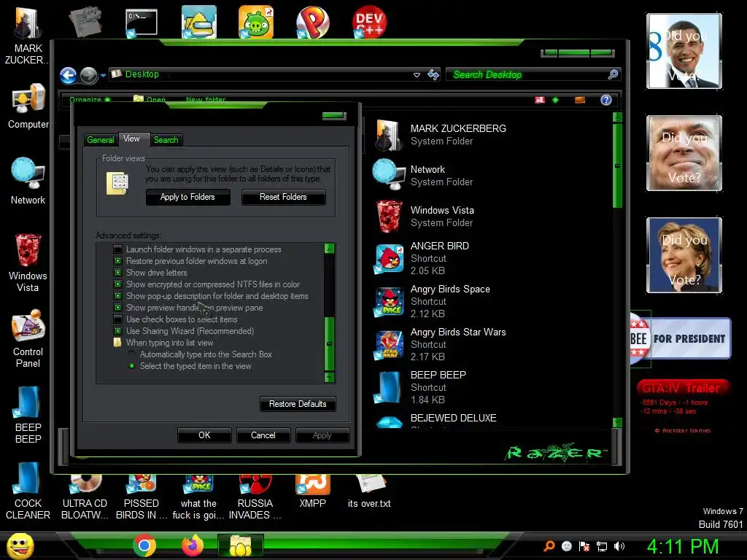This screenshot has width=747, height=560.
Task: Click the Restore Defaults button
Action: pyautogui.click(x=298, y=404)
